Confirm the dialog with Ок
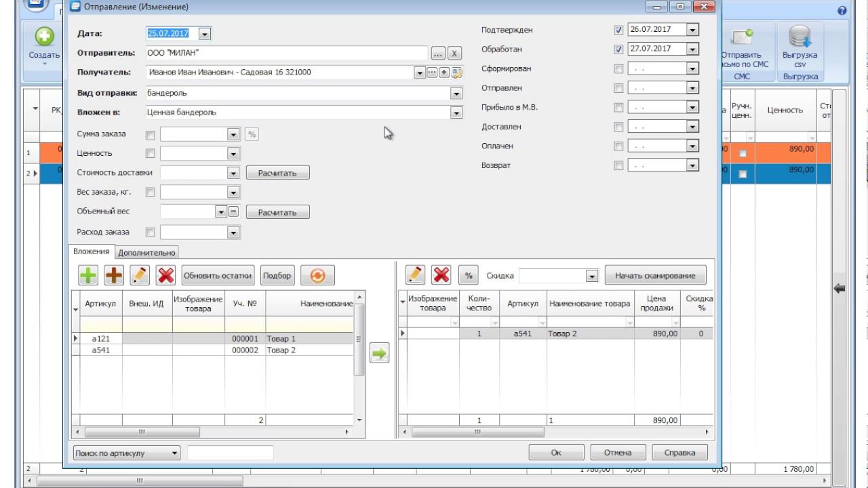This screenshot has width=868, height=488. tap(556, 453)
